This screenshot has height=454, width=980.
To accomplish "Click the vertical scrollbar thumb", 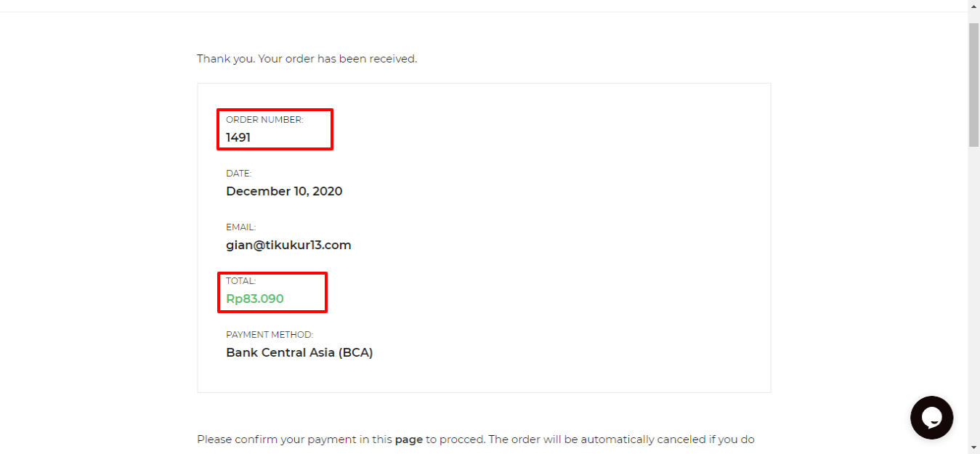I will [x=973, y=84].
